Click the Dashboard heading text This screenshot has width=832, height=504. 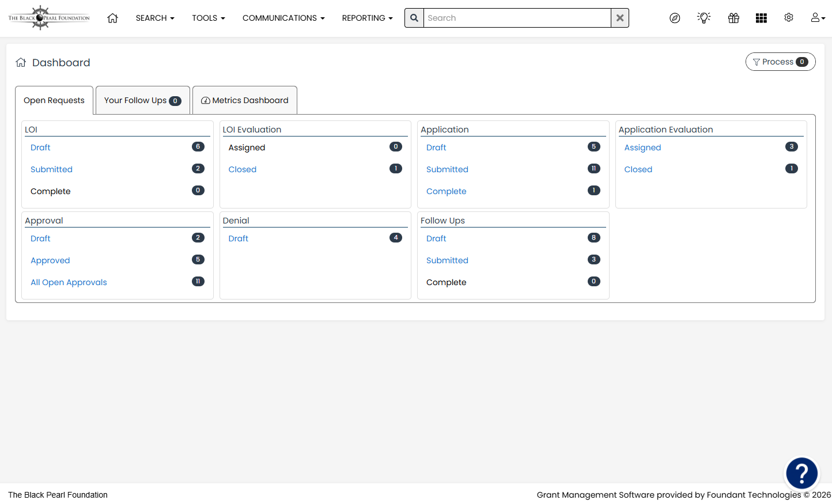coord(61,62)
